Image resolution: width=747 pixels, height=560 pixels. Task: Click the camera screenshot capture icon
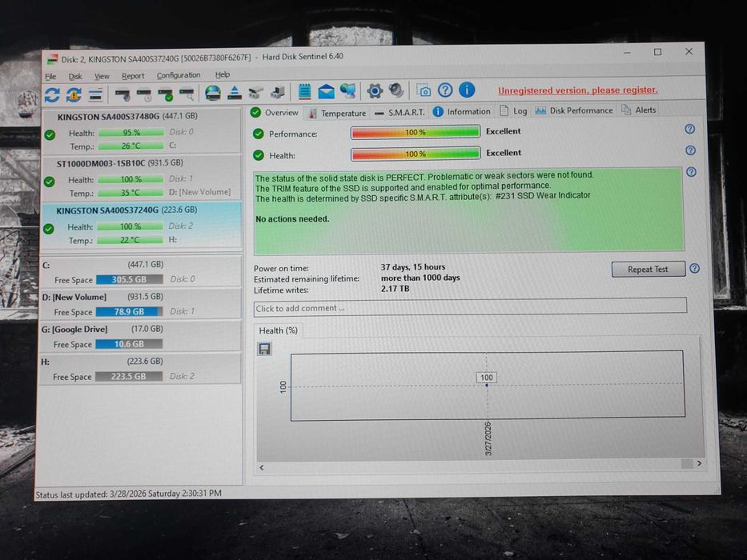pyautogui.click(x=423, y=90)
